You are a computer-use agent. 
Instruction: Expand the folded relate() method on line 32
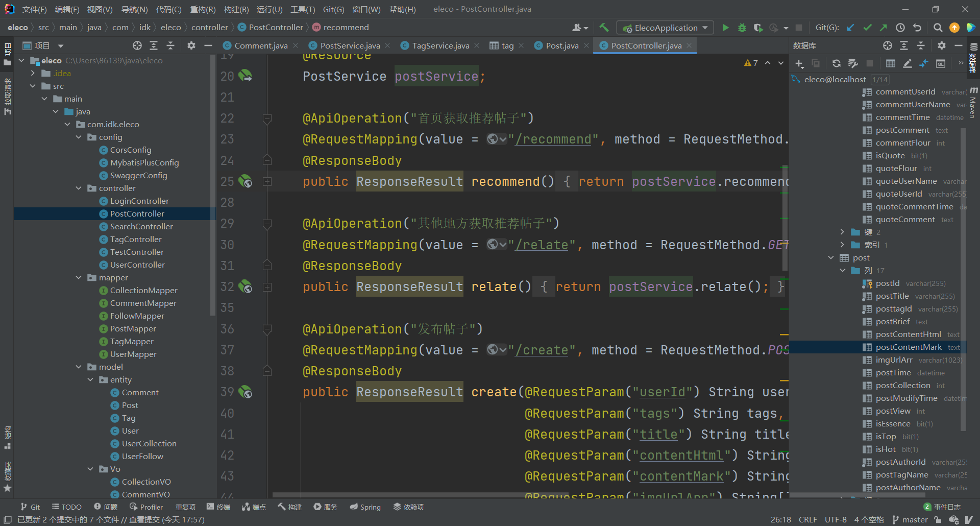[x=266, y=287]
